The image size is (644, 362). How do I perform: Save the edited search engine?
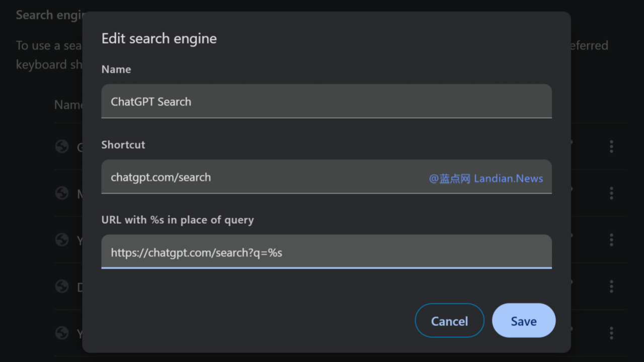pyautogui.click(x=523, y=321)
